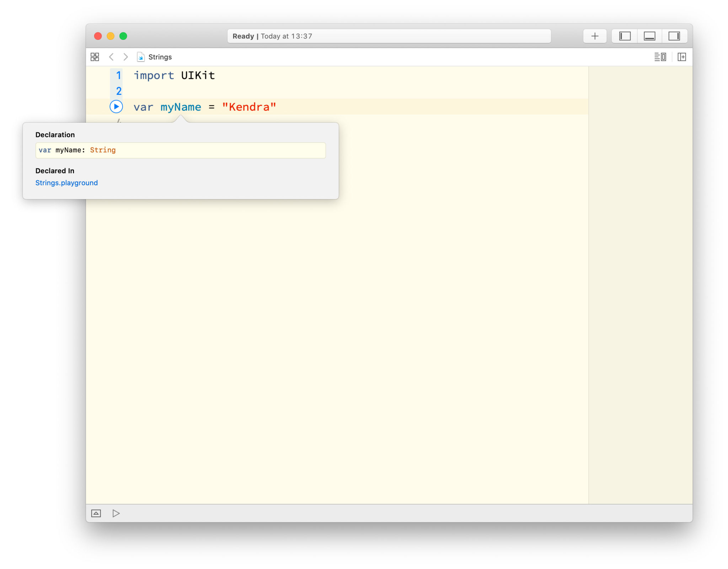This screenshot has height=569, width=728.
Task: Click the String type in declaration
Action: point(103,150)
